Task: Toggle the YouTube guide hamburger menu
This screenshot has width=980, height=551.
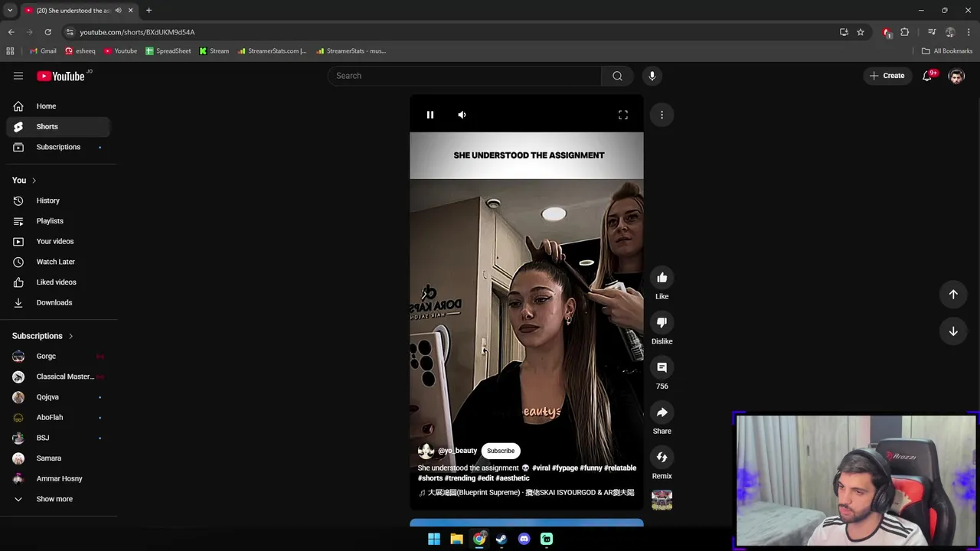Action: pyautogui.click(x=18, y=76)
